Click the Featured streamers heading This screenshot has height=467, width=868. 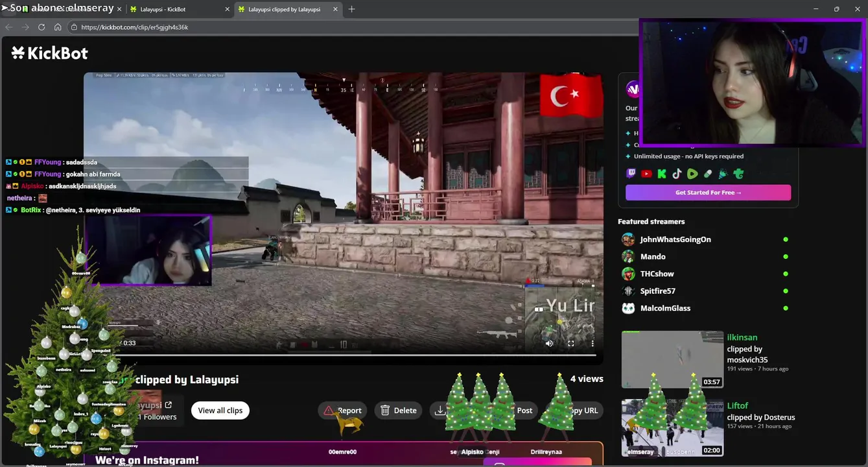(x=651, y=222)
